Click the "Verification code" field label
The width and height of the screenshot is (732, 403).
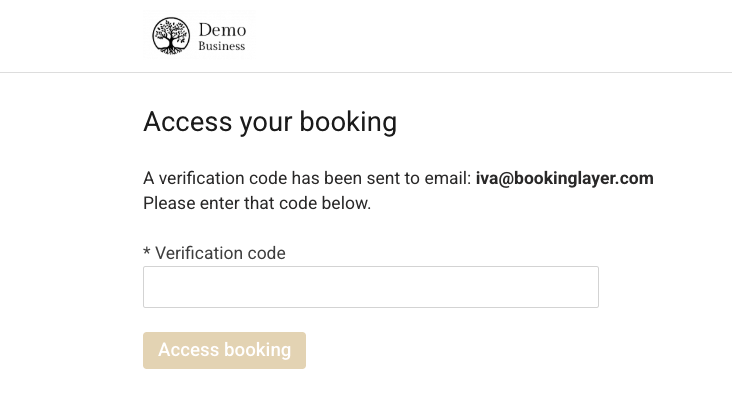220,253
